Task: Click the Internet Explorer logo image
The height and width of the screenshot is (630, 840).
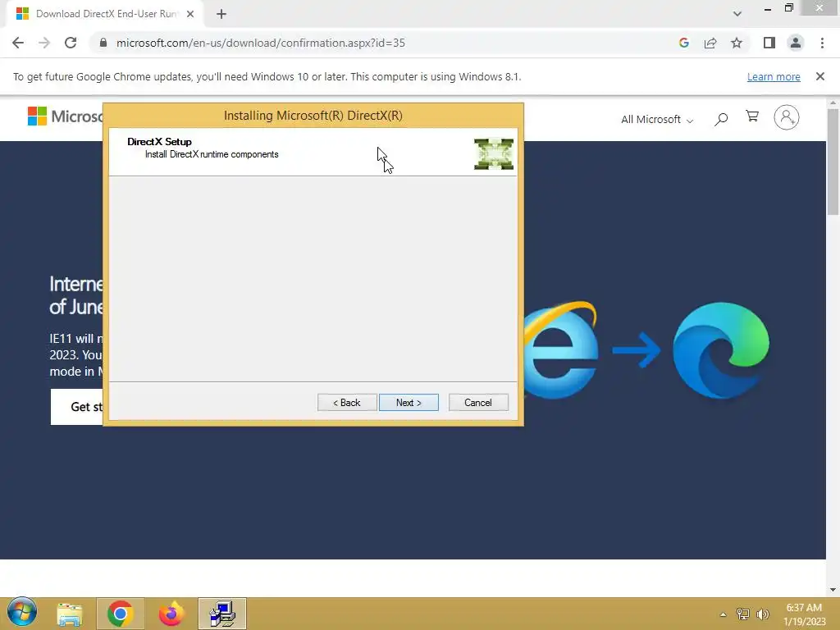Action: click(x=560, y=349)
